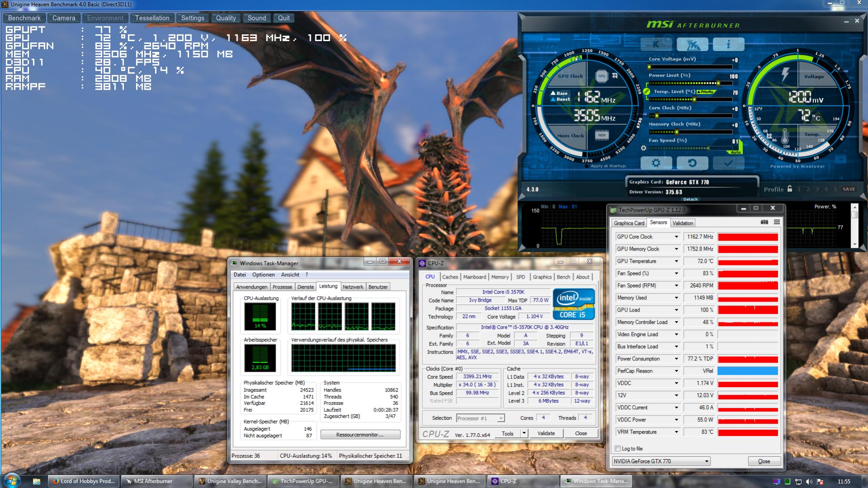Viewport: 868px width, 488px height.
Task: Click Detach below Afterburner driver info
Action: tap(690, 199)
